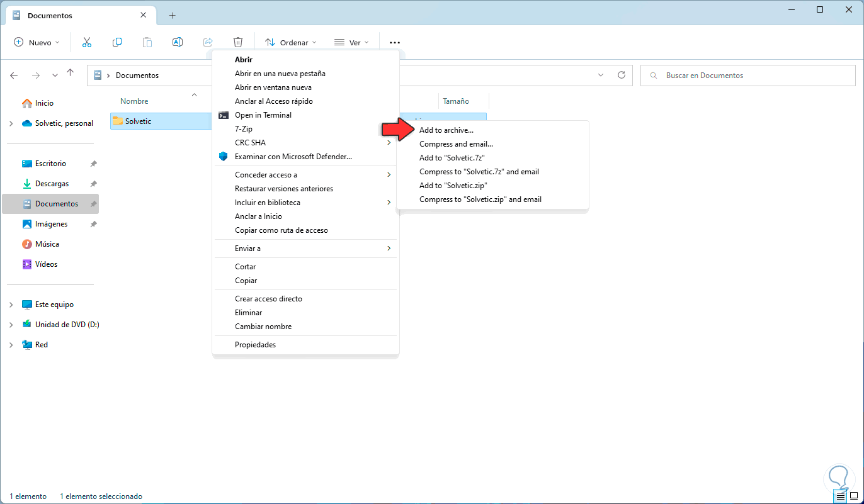Click the Cut scissors icon in toolbar

87,42
